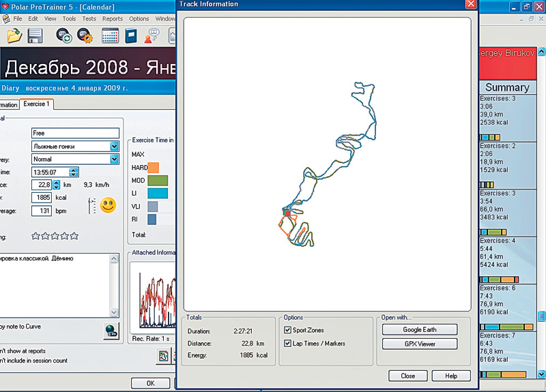Select first star in rating row
The image size is (546, 392).
click(35, 236)
